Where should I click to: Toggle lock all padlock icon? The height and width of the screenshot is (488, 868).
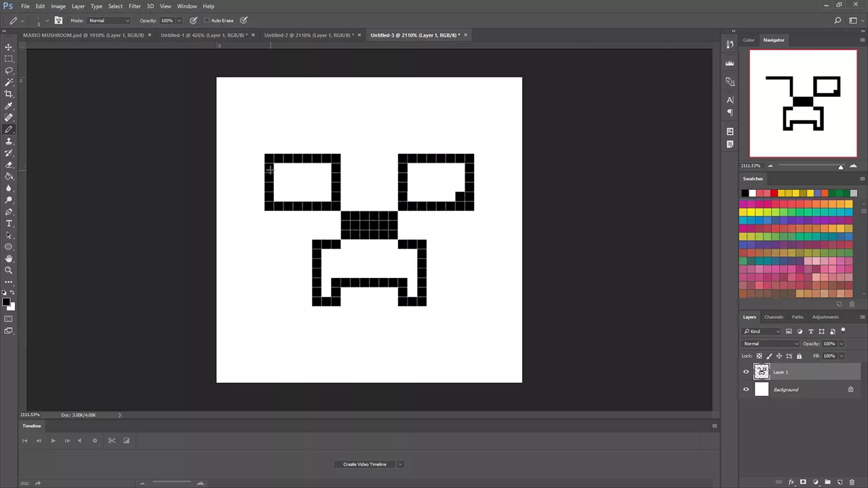(x=799, y=356)
